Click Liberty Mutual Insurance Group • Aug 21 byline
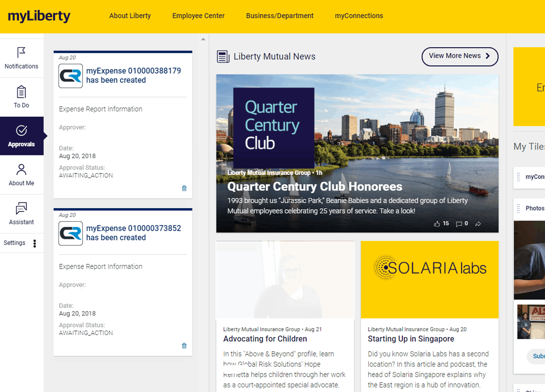This screenshot has height=392, width=545. pyautogui.click(x=272, y=329)
